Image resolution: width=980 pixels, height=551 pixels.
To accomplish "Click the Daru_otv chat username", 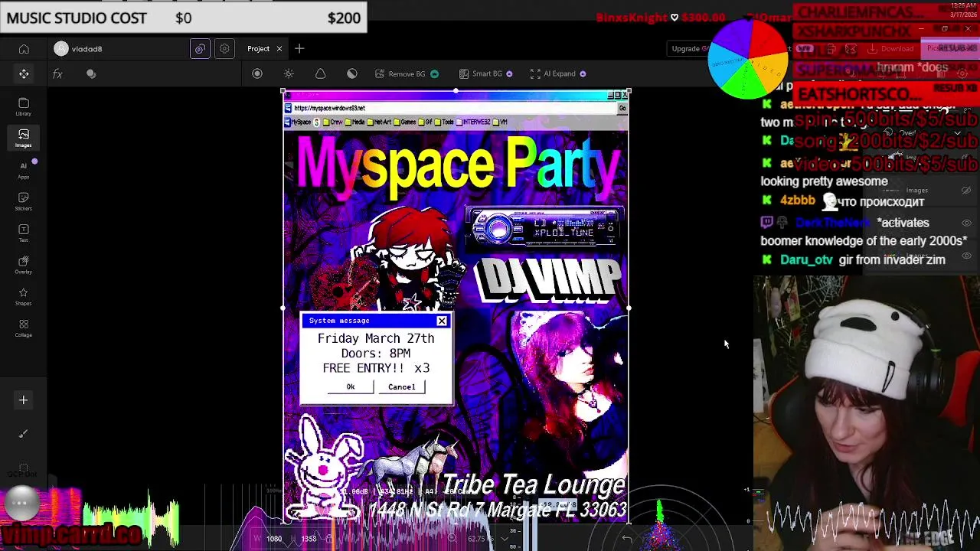I will [x=806, y=260].
